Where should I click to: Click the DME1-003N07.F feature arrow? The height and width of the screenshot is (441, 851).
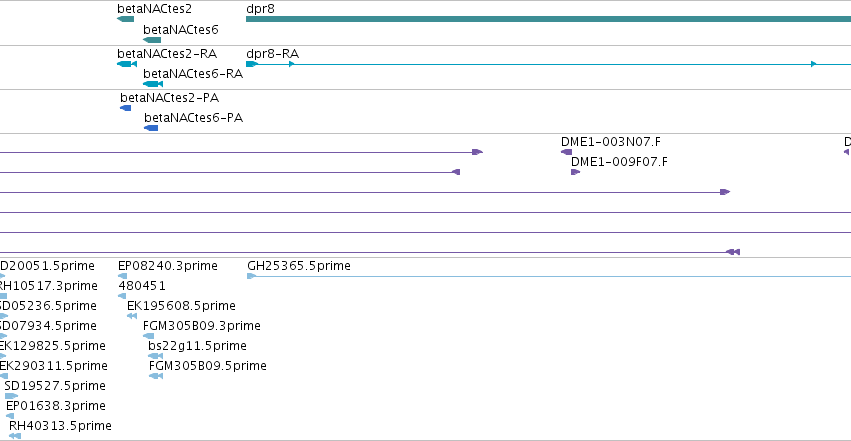(567, 152)
